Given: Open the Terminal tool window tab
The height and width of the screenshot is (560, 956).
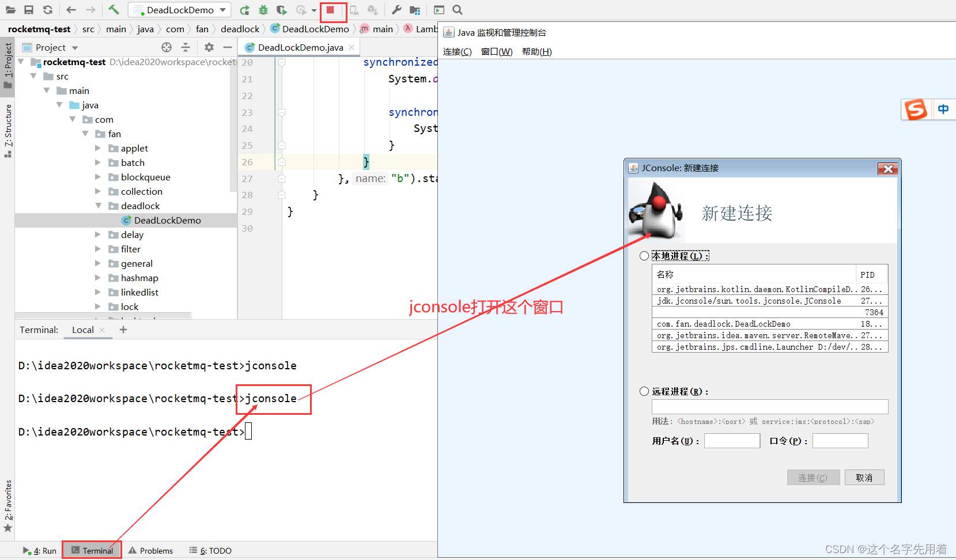Looking at the screenshot, I should coord(92,551).
